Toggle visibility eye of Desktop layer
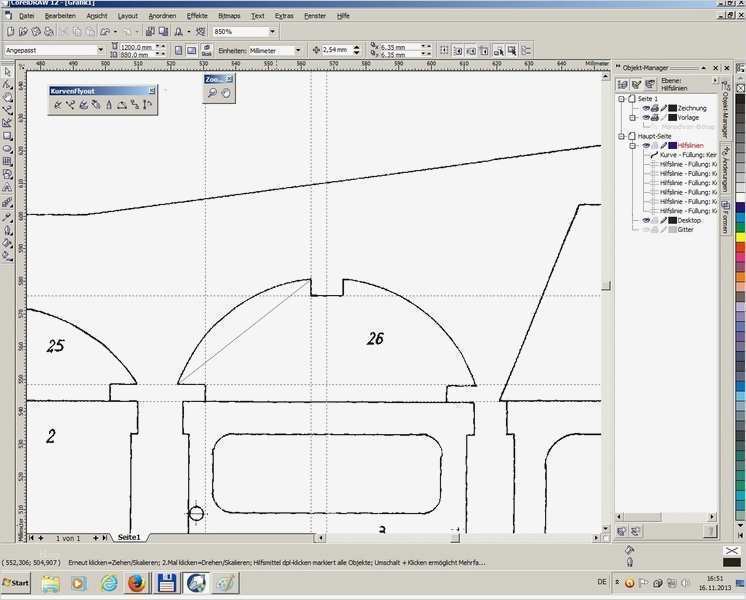 point(646,220)
